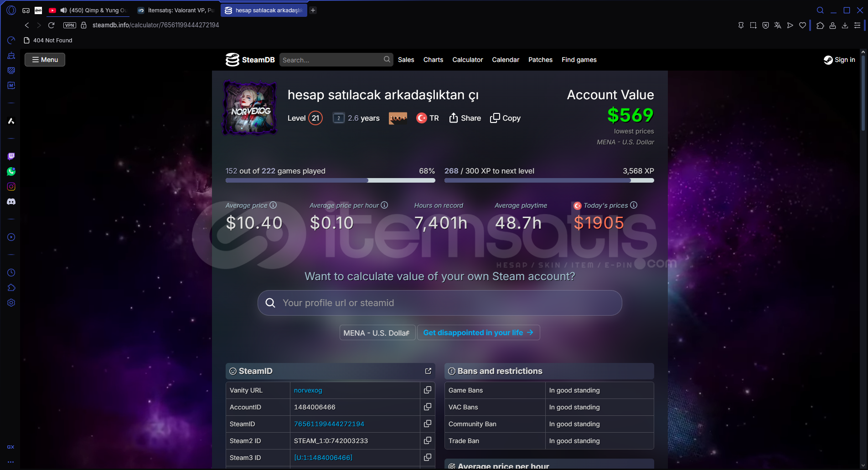Open the 76561199444272194 SteamID link
The height and width of the screenshot is (470, 868).
tap(329, 424)
